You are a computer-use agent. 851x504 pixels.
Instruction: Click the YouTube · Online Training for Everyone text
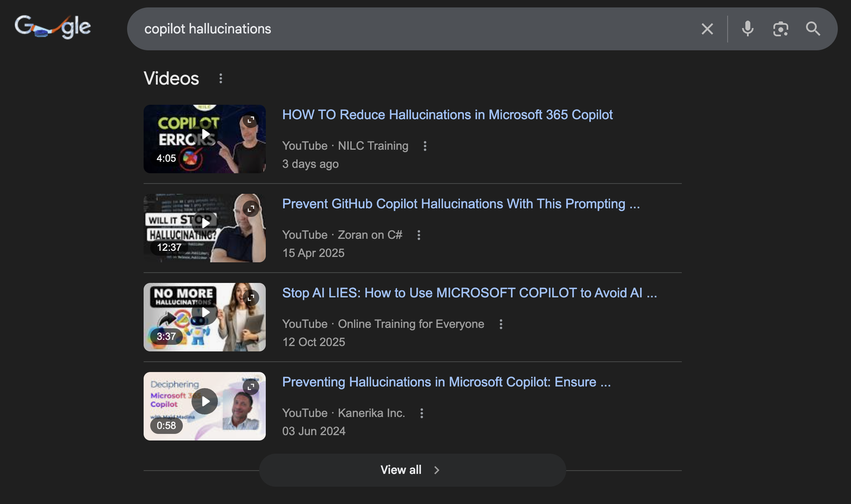point(383,324)
